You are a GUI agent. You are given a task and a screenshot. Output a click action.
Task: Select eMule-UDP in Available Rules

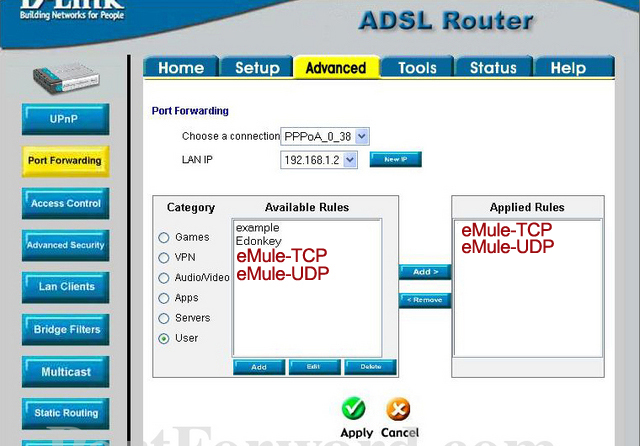pyautogui.click(x=282, y=273)
